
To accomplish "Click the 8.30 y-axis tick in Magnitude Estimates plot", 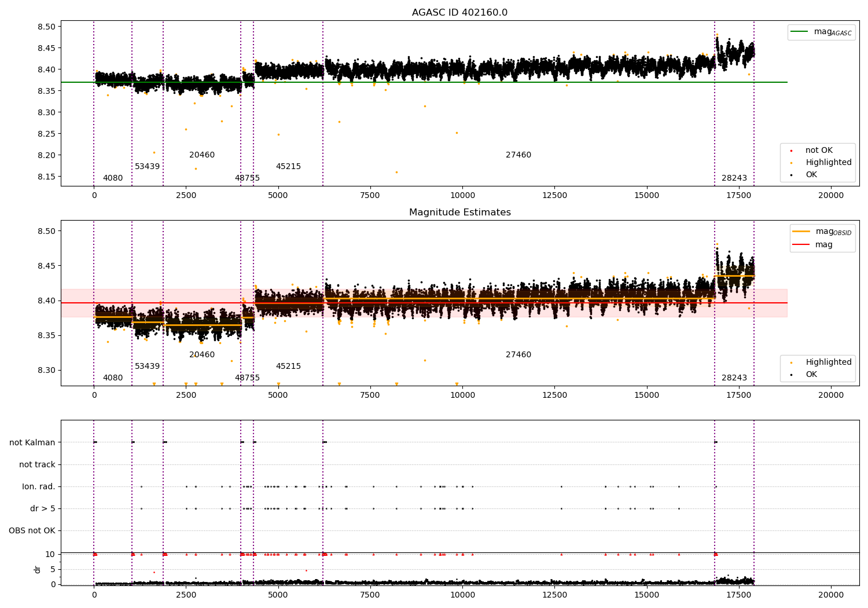I will click(47, 371).
